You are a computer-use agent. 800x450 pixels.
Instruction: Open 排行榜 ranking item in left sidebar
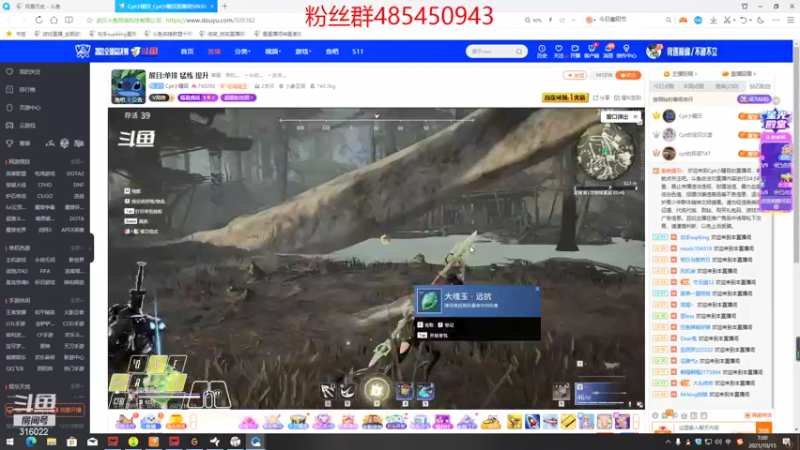click(x=22, y=90)
